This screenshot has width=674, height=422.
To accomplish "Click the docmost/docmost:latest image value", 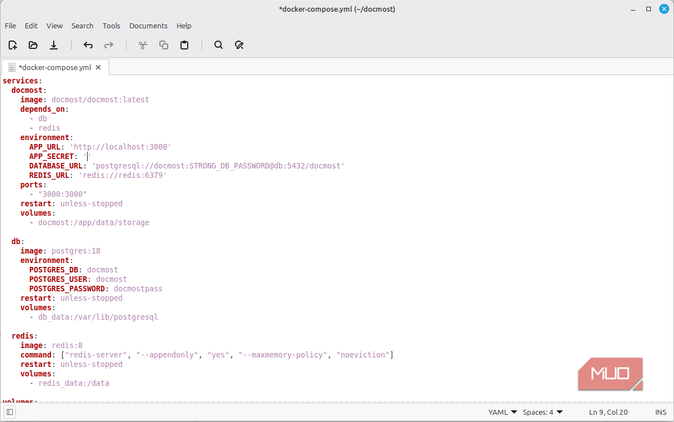I will coord(100,100).
